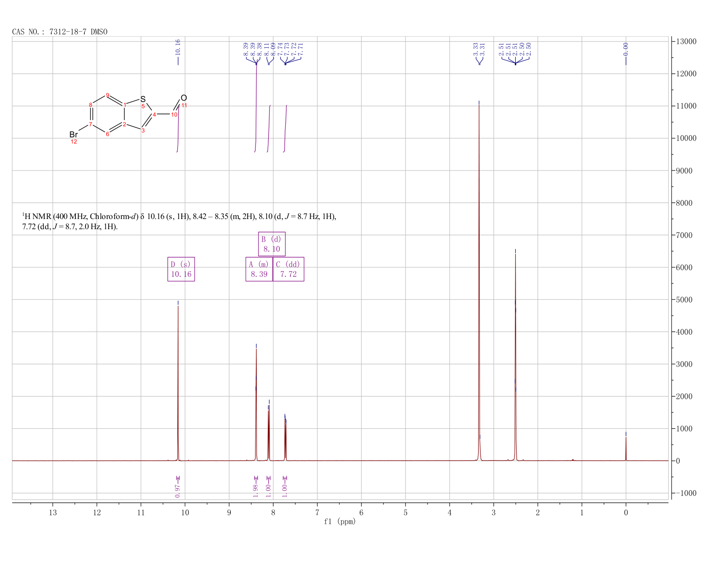Select the 'A (m) 8.39' multiplet box
This screenshot has width=728, height=563.
[259, 269]
